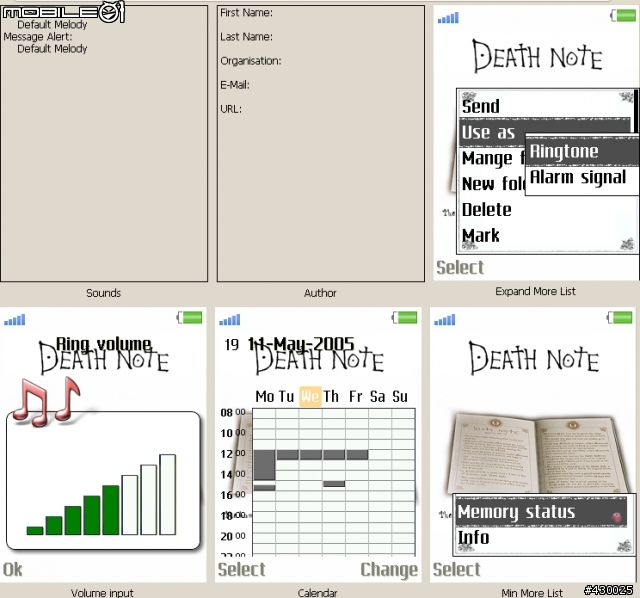Click battery icon in Min More List preview
This screenshot has width=640, height=598.
click(x=620, y=318)
